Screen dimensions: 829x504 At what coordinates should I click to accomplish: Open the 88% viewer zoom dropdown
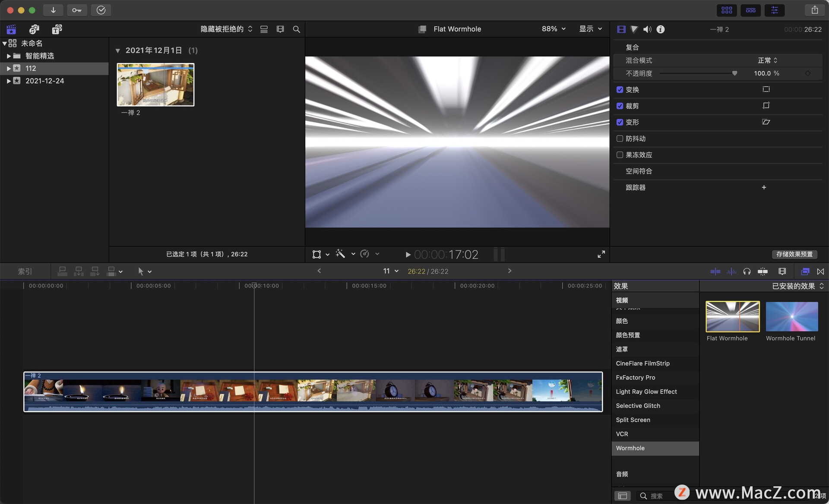coord(553,29)
